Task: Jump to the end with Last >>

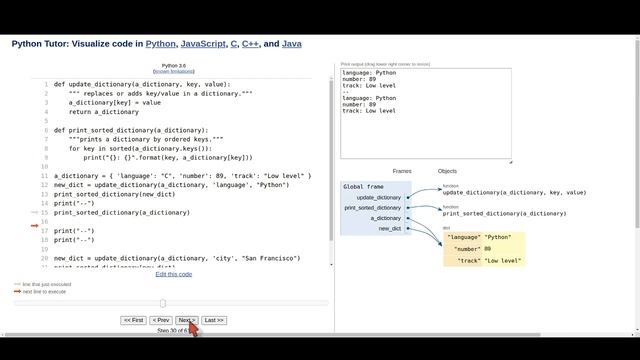Action: tap(214, 320)
